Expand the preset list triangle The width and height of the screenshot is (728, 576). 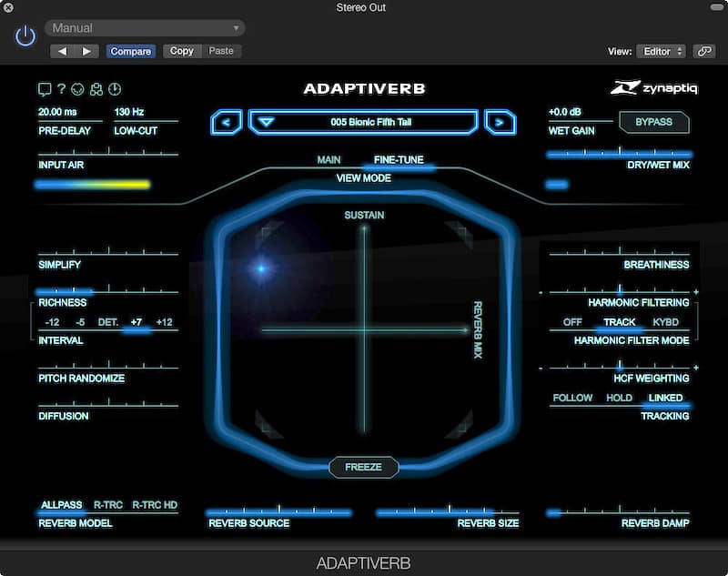pyautogui.click(x=266, y=122)
